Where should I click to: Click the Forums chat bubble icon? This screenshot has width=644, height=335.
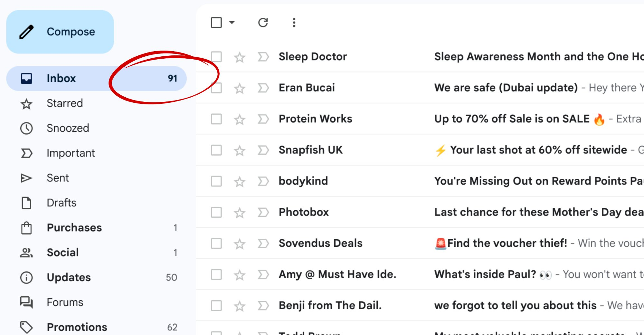[x=26, y=302]
